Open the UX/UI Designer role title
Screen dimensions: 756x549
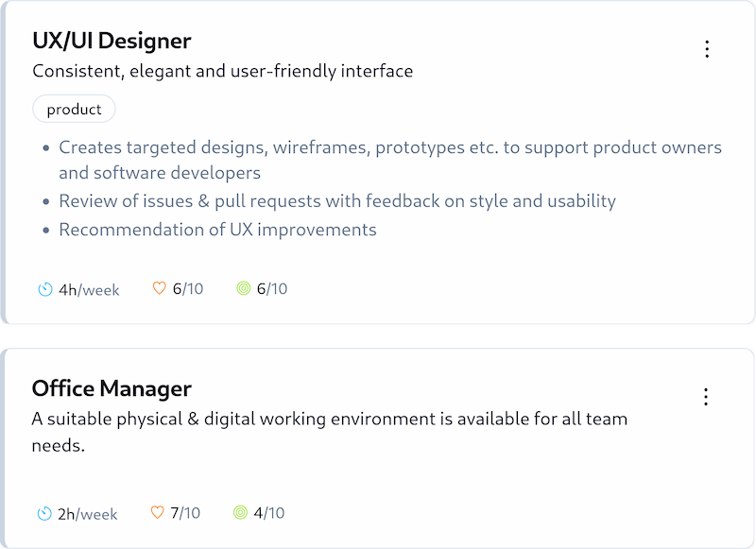coord(112,41)
